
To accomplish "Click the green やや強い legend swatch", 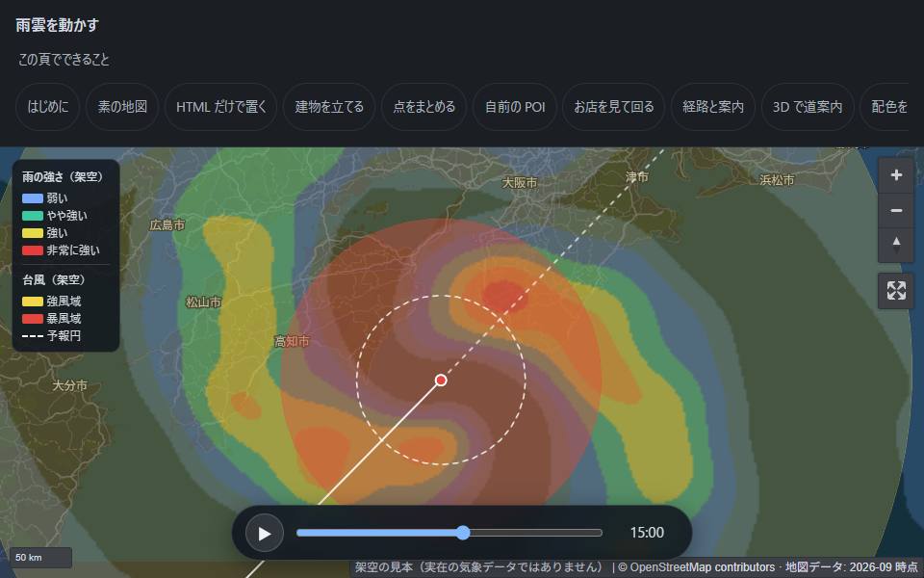I will [33, 216].
